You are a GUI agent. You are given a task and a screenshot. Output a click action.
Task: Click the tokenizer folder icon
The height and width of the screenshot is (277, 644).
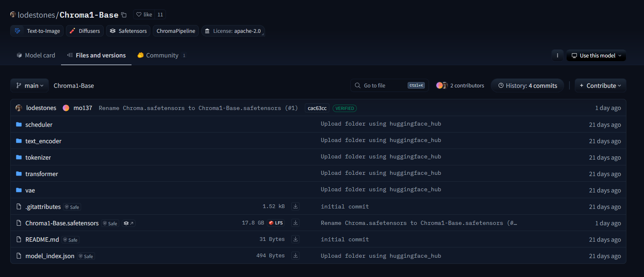point(19,157)
